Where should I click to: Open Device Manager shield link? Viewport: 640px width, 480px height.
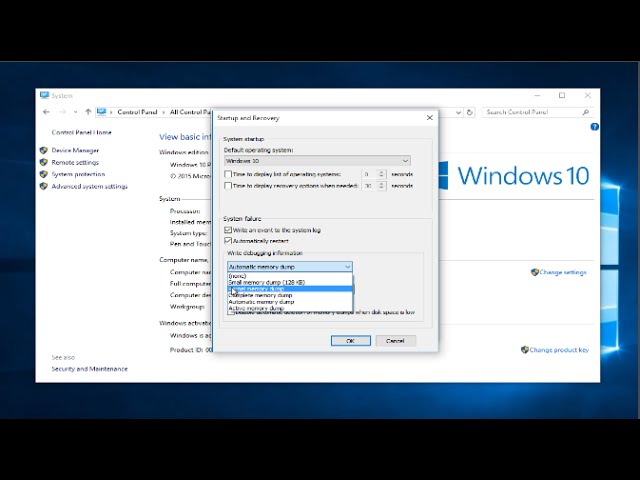coord(75,150)
